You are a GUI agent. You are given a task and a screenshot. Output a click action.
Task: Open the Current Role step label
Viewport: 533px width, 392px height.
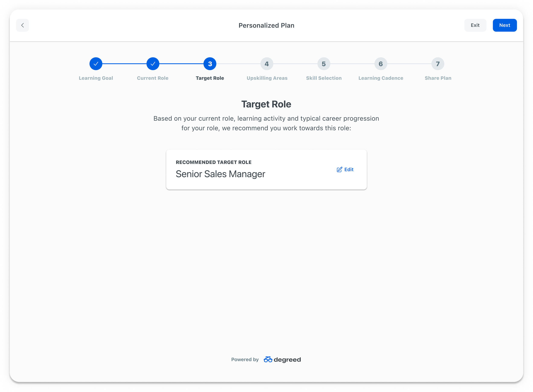153,78
